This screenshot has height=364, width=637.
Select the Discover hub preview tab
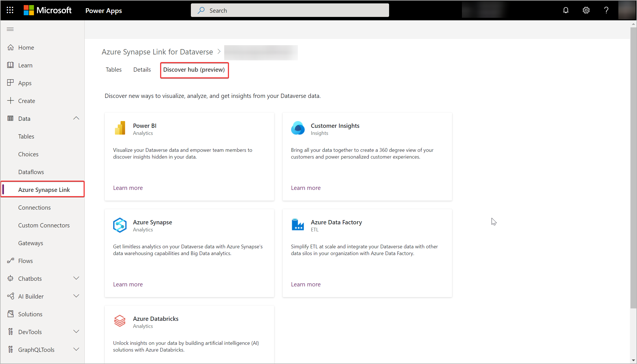pyautogui.click(x=194, y=69)
